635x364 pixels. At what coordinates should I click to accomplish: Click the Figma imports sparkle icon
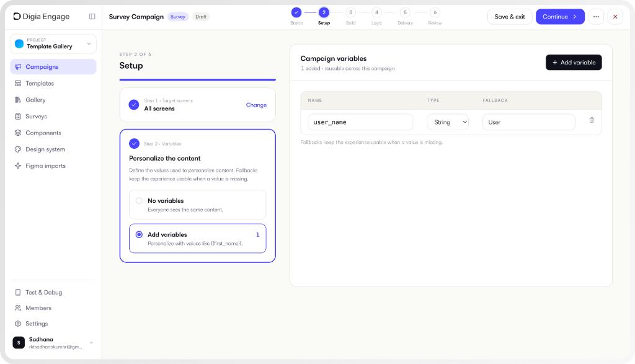coord(18,166)
